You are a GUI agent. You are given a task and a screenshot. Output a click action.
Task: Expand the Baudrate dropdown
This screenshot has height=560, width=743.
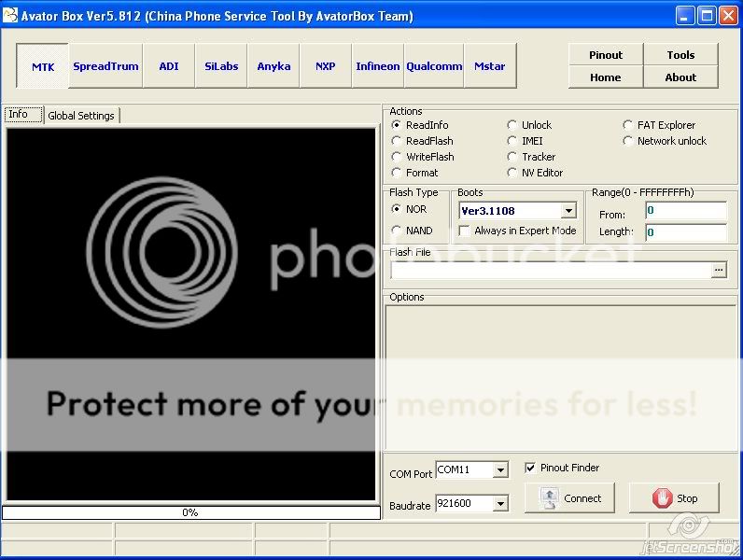coord(500,504)
